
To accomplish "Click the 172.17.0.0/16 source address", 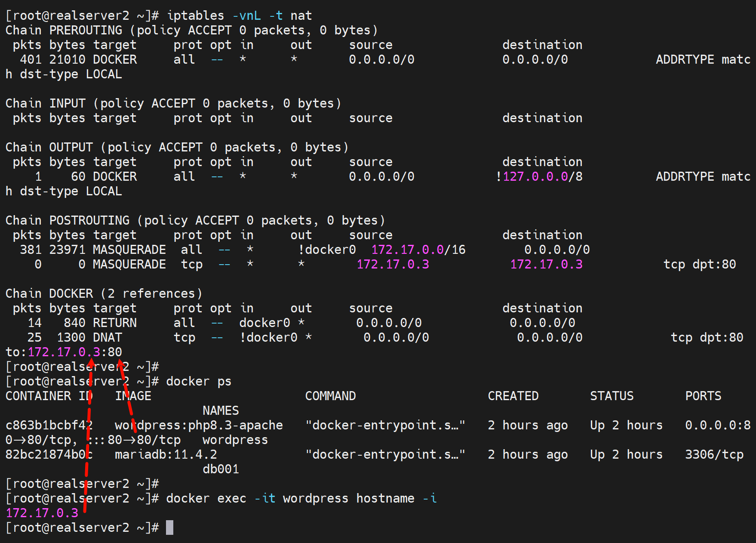I will pos(418,250).
